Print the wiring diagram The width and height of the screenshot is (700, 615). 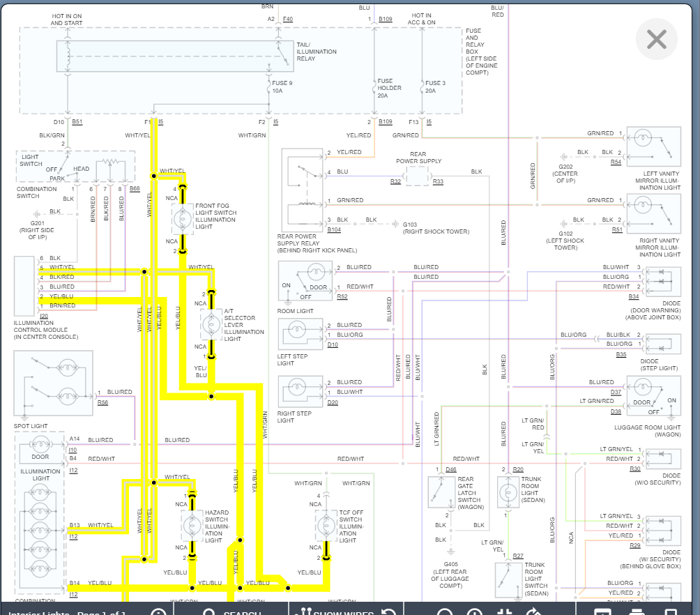(637, 612)
